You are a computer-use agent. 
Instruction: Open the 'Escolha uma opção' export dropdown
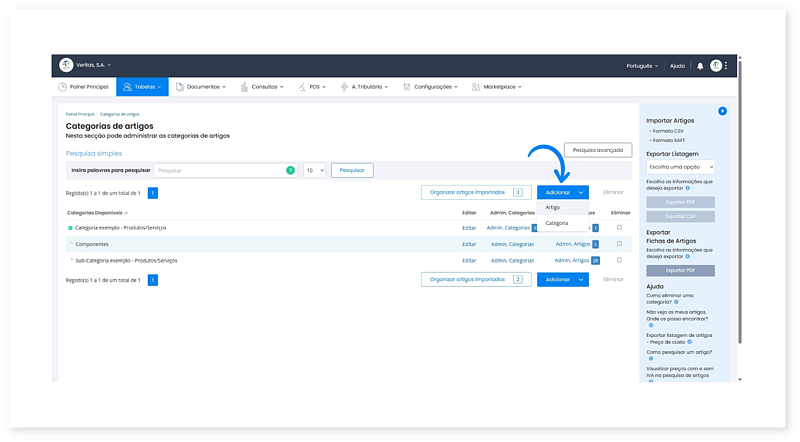pos(681,167)
